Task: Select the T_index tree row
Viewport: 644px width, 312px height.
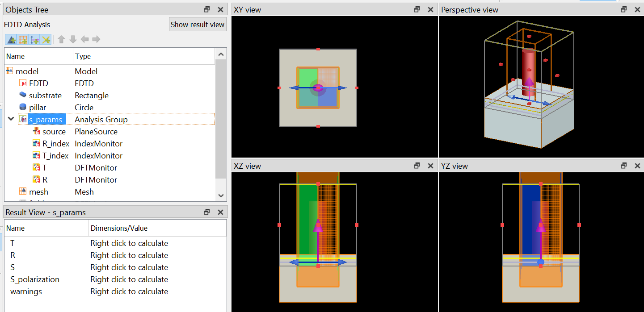Action: [x=110, y=155]
